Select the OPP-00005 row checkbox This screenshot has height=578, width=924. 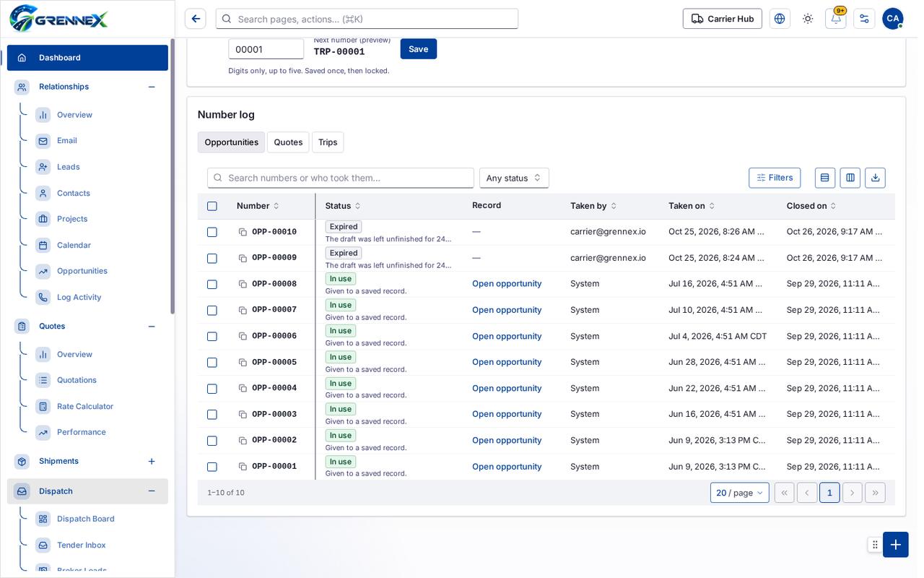pyautogui.click(x=212, y=363)
